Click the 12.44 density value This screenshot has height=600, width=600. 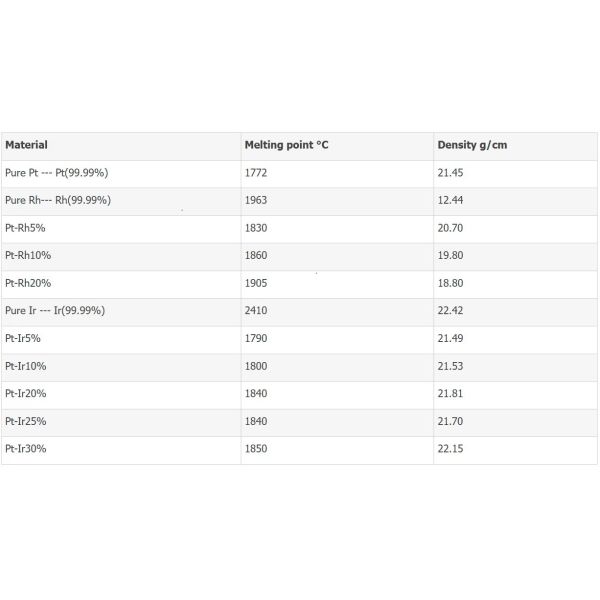click(x=451, y=201)
